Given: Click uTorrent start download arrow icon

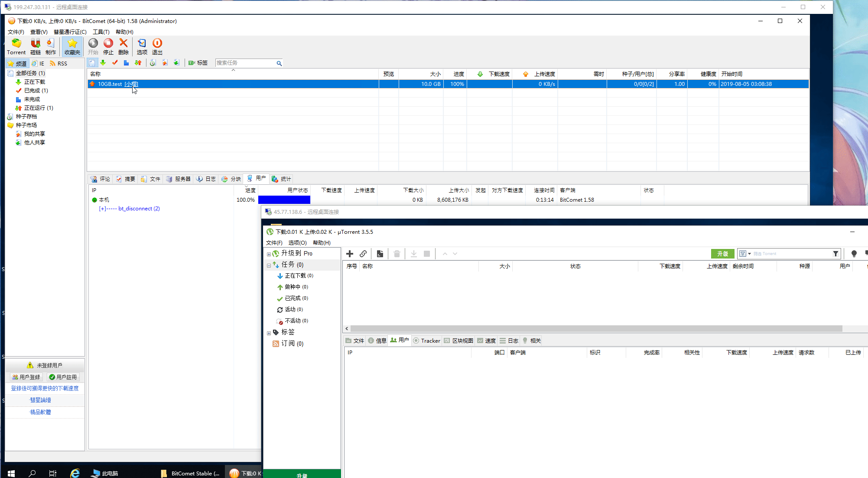Looking at the screenshot, I should pos(414,254).
